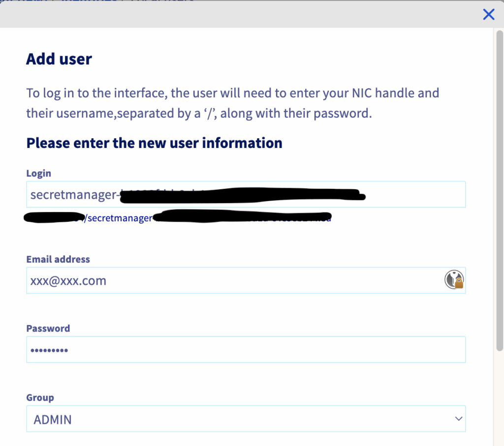Click the full login preview text below Login
Image resolution: width=504 pixels, height=446 pixels.
click(x=118, y=218)
